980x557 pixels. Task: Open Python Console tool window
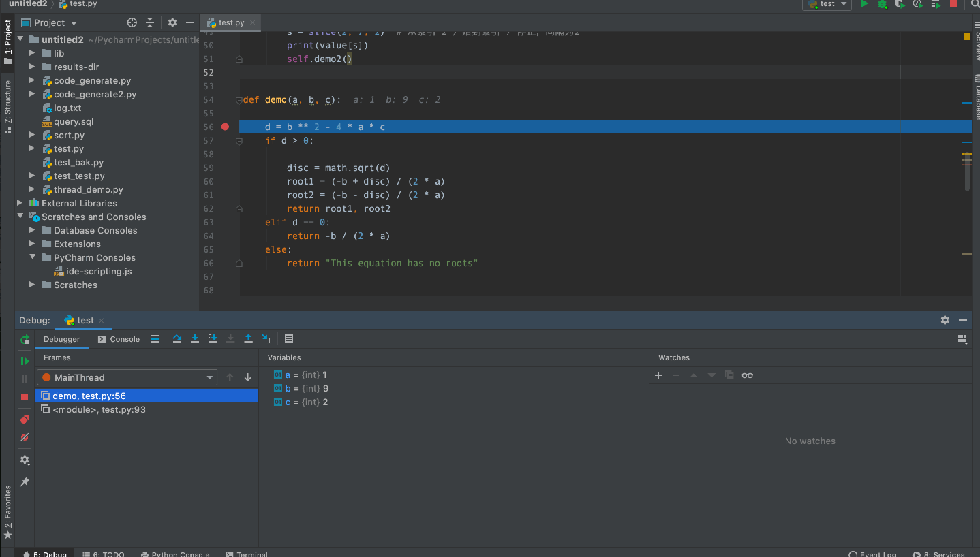[174, 554]
